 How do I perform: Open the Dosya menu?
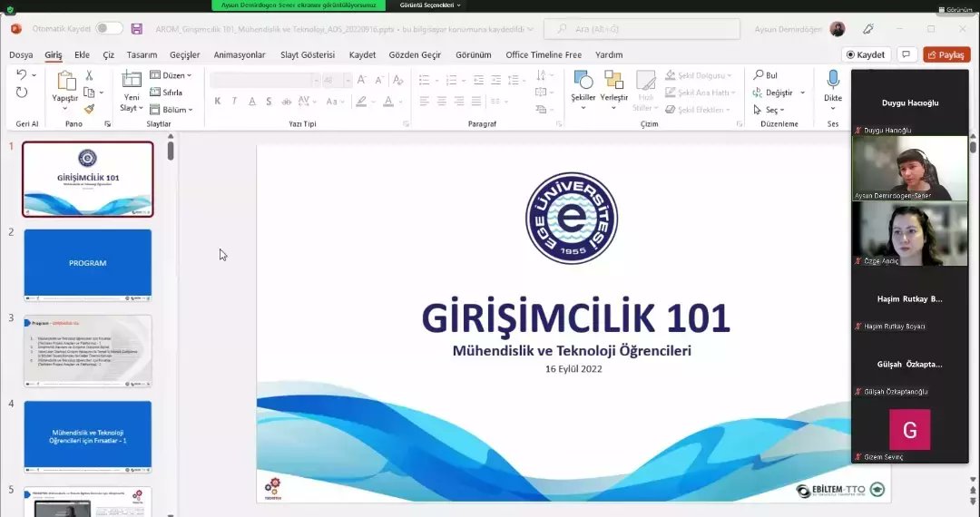(21, 55)
